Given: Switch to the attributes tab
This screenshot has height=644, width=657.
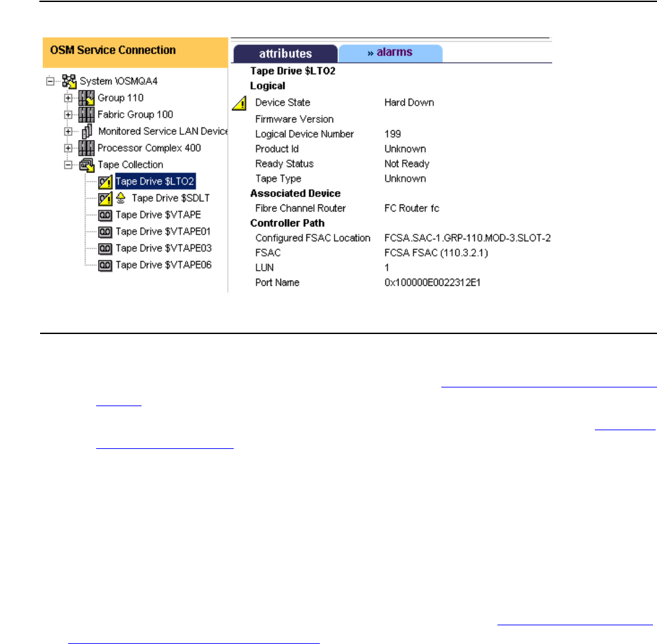Looking at the screenshot, I should point(285,53).
